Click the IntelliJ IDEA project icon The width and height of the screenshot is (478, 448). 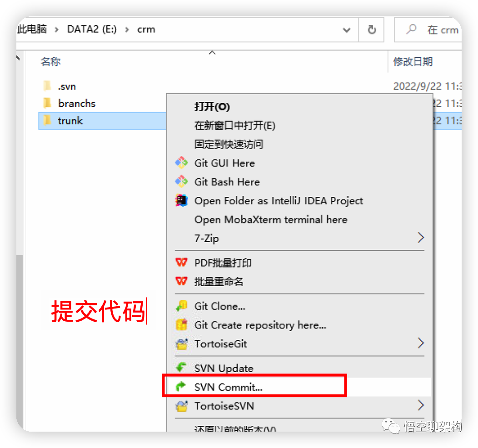coord(181,200)
